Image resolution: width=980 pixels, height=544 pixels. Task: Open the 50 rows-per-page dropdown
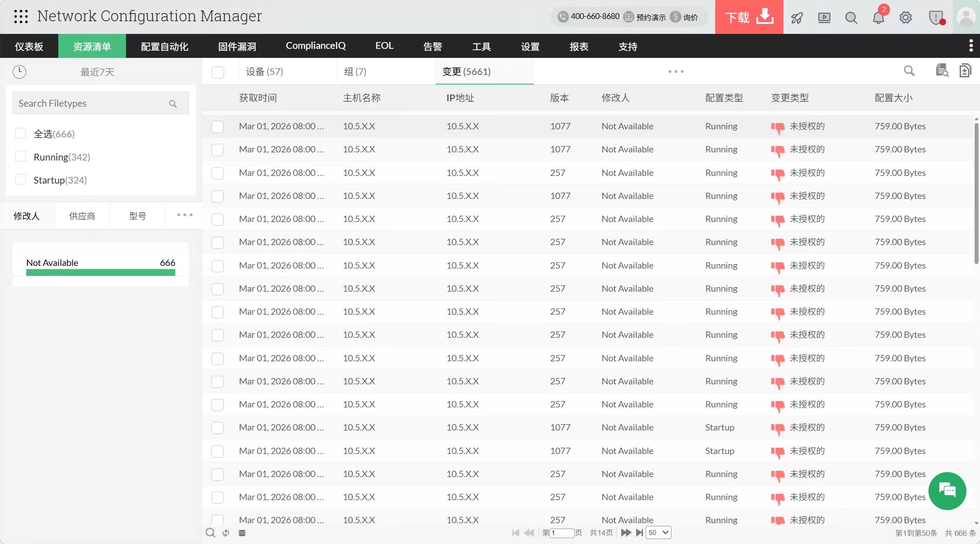click(658, 533)
